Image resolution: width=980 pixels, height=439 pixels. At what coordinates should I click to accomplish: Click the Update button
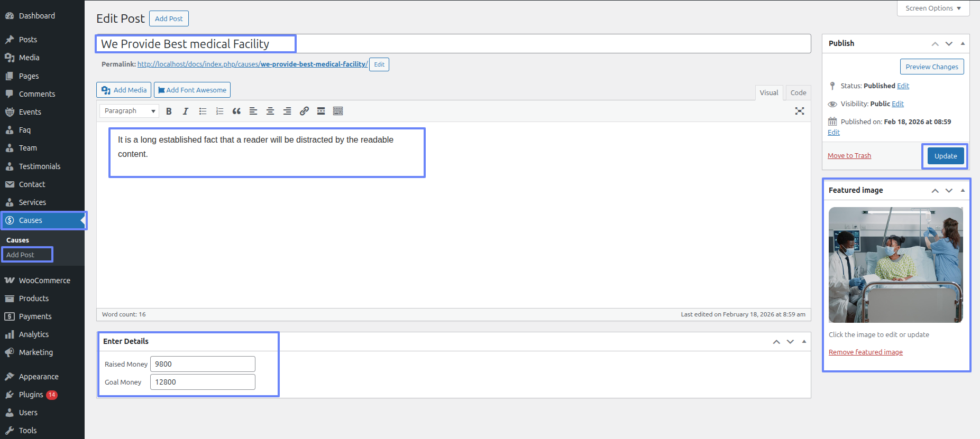point(945,156)
